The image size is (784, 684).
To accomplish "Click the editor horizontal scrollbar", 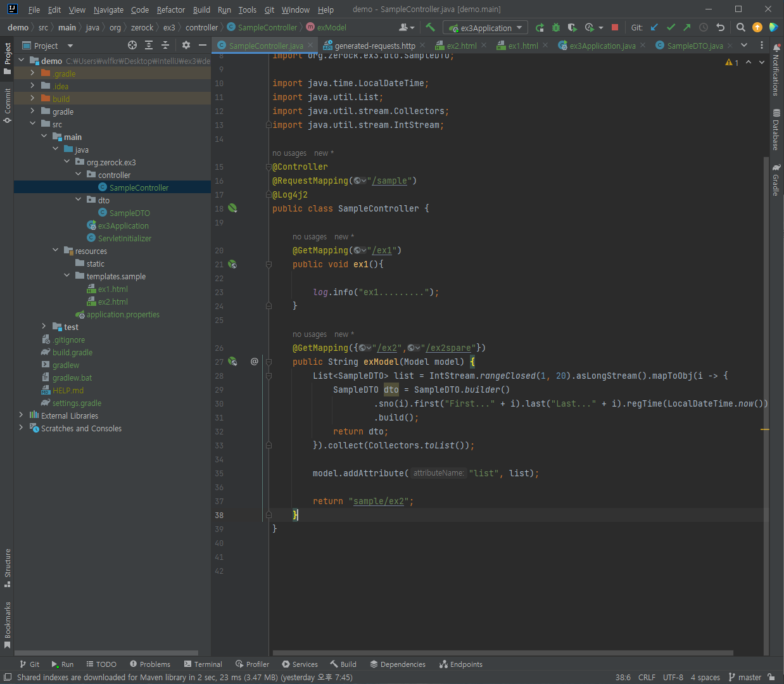I will tap(503, 652).
